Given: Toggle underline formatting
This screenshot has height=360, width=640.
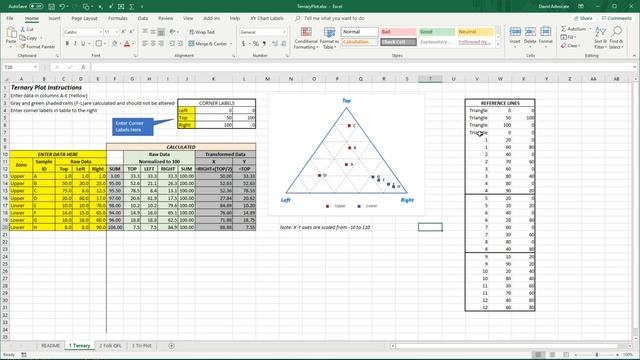Looking at the screenshot, I should click(x=83, y=44).
